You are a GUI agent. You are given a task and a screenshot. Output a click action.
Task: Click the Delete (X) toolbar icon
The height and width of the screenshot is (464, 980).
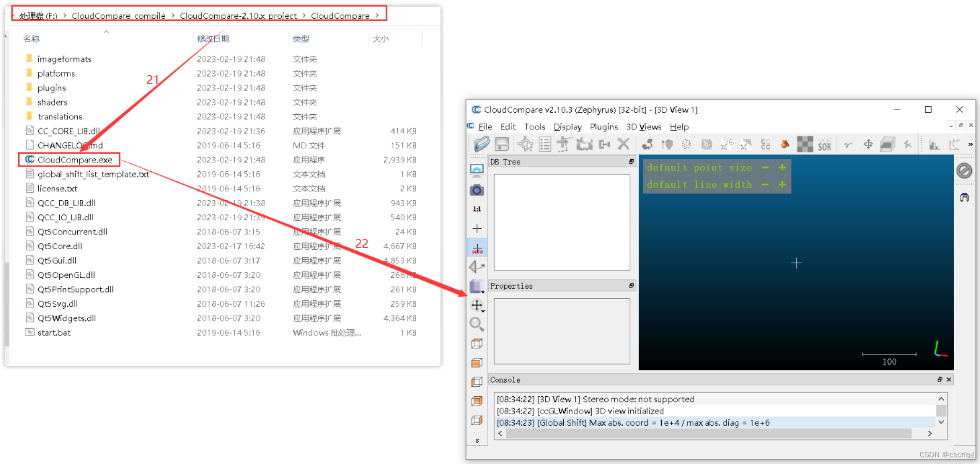coord(624,144)
